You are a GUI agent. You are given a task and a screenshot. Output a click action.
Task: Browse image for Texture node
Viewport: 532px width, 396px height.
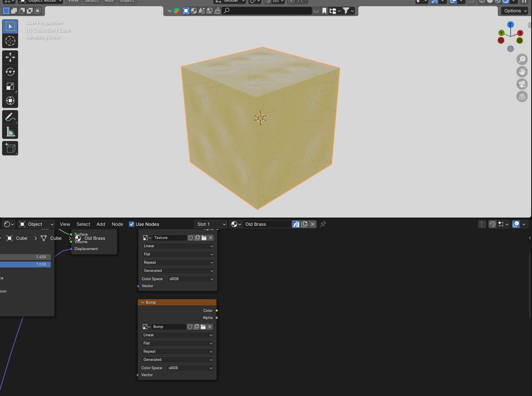147,238
